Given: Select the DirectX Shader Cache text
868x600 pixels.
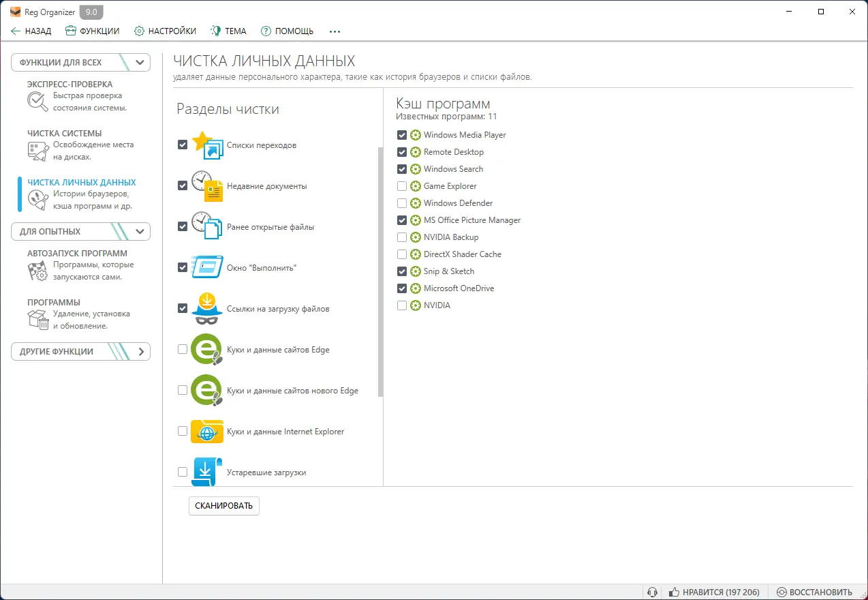Looking at the screenshot, I should click(x=463, y=254).
